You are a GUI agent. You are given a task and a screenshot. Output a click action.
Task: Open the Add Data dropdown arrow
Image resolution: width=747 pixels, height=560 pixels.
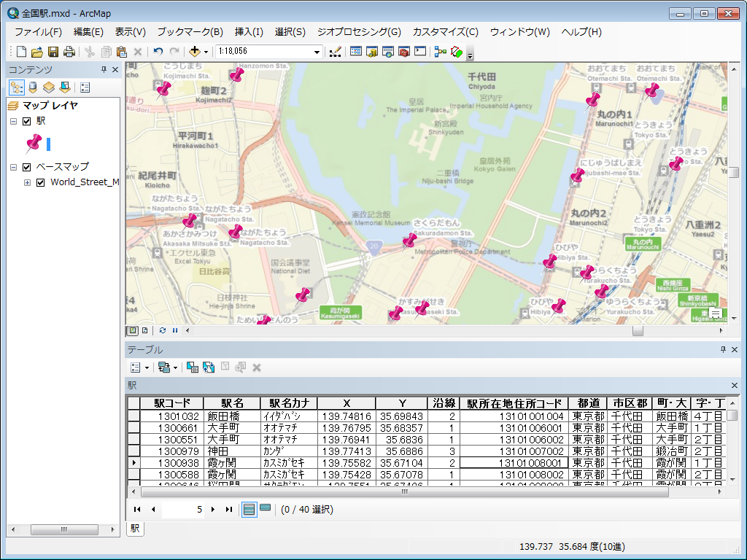point(206,52)
